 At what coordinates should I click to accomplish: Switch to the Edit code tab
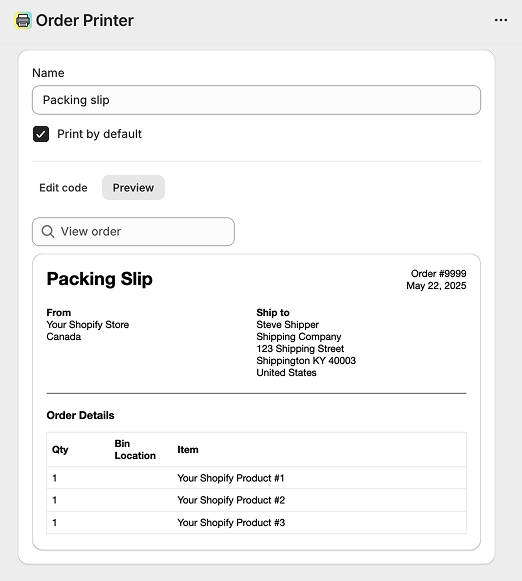click(x=63, y=188)
